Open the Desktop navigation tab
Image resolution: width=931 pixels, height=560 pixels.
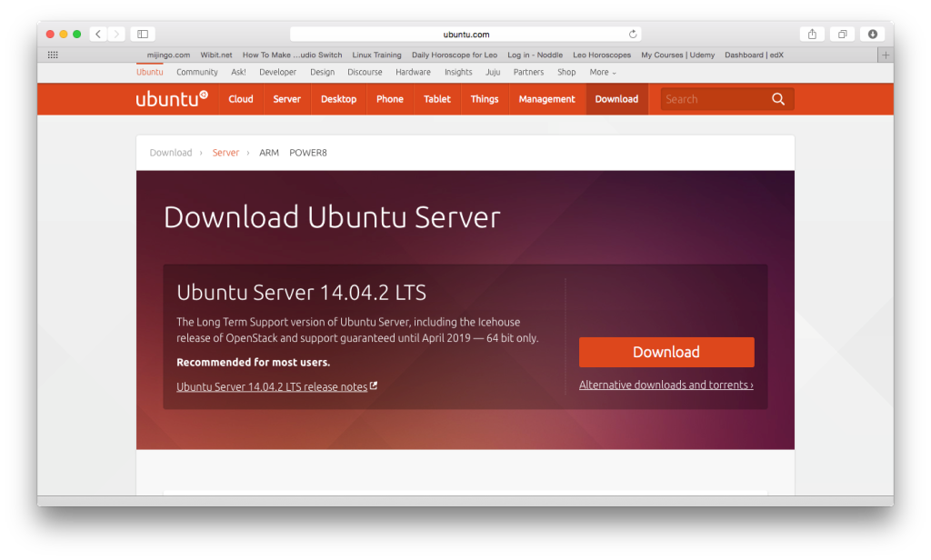point(338,99)
